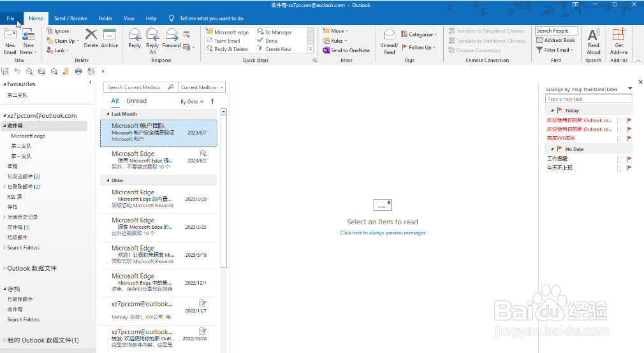Click message list scrollbar up arrow

223,112
